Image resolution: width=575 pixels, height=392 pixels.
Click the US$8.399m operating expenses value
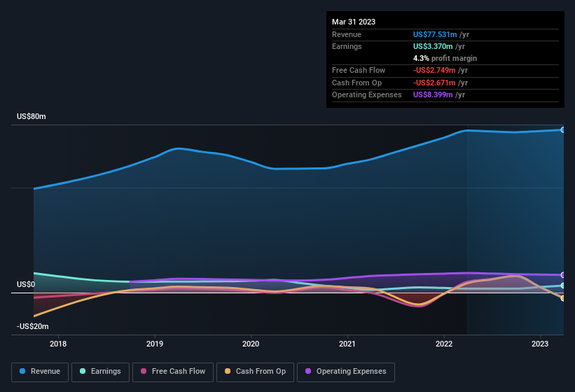click(433, 94)
